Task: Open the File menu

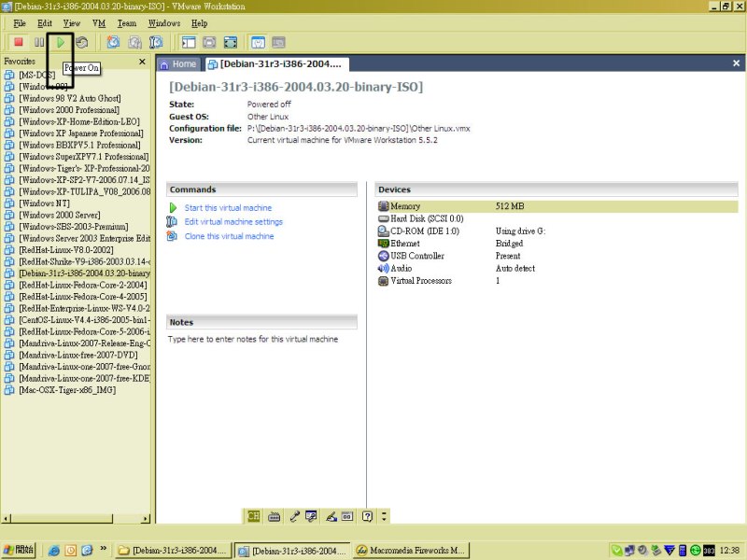Action: [x=20, y=23]
